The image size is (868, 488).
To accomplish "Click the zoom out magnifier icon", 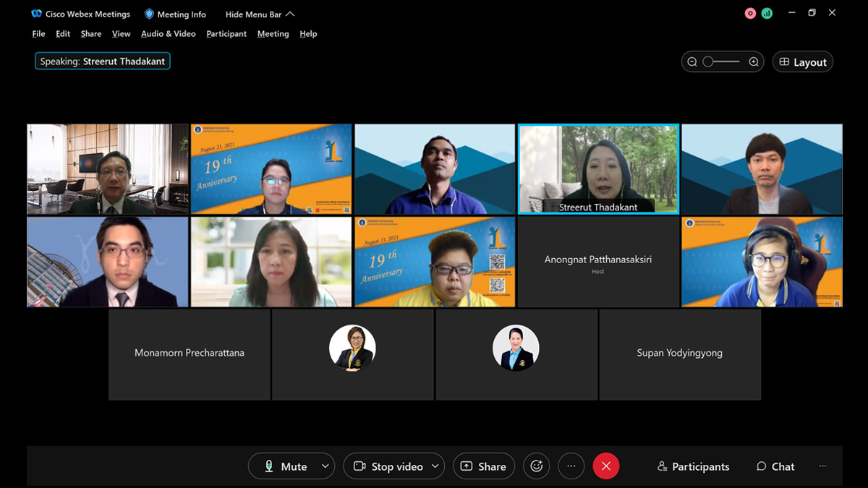I will (x=692, y=62).
